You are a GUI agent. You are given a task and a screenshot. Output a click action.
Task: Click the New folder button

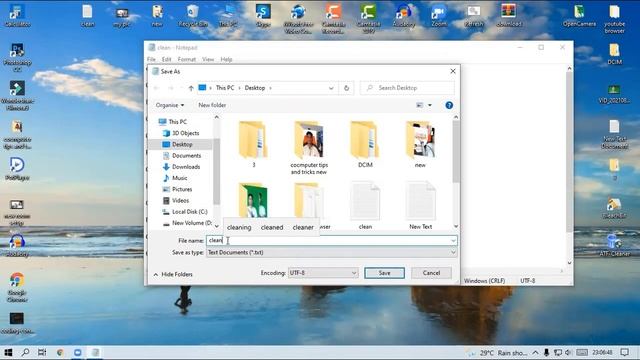point(212,105)
